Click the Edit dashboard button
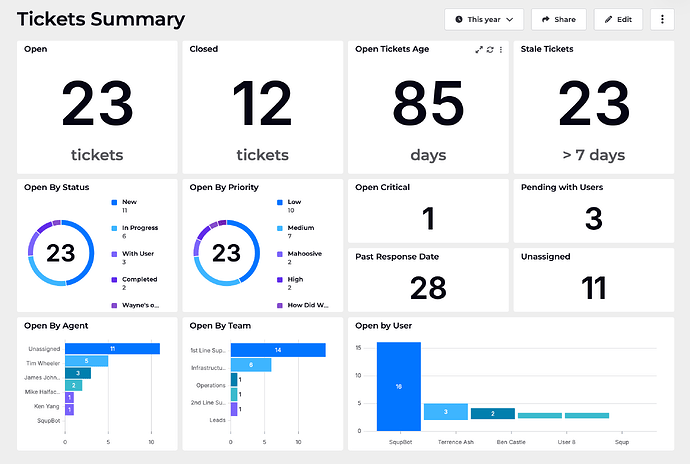 coord(618,19)
